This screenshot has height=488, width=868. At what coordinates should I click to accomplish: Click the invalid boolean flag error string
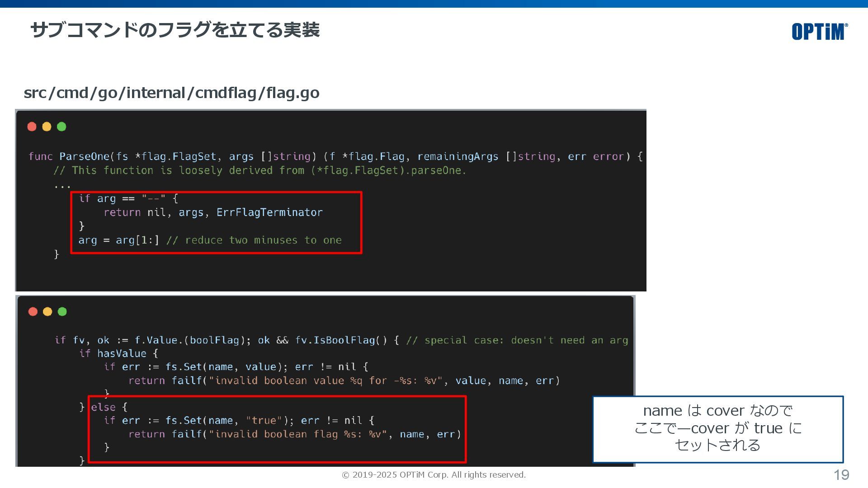point(298,434)
